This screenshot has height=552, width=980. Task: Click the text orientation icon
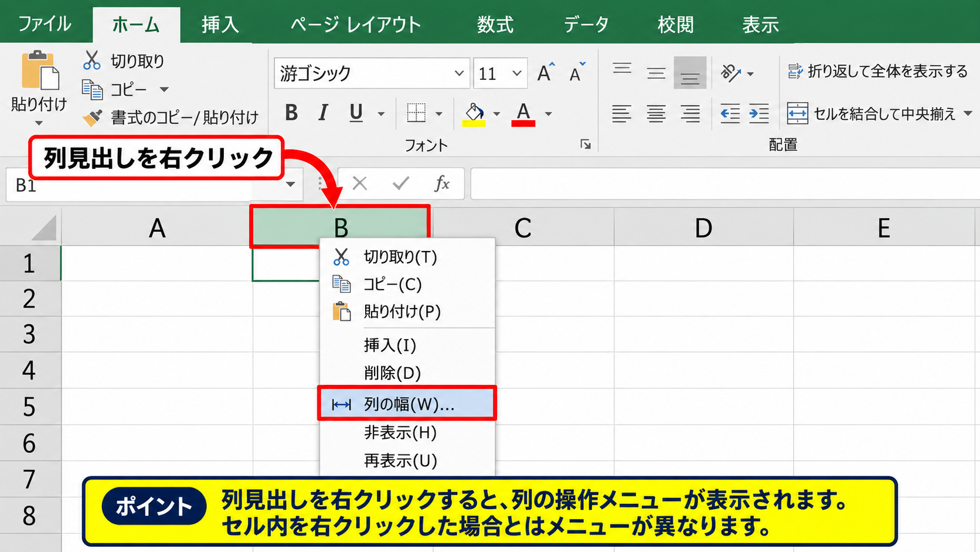tap(730, 73)
